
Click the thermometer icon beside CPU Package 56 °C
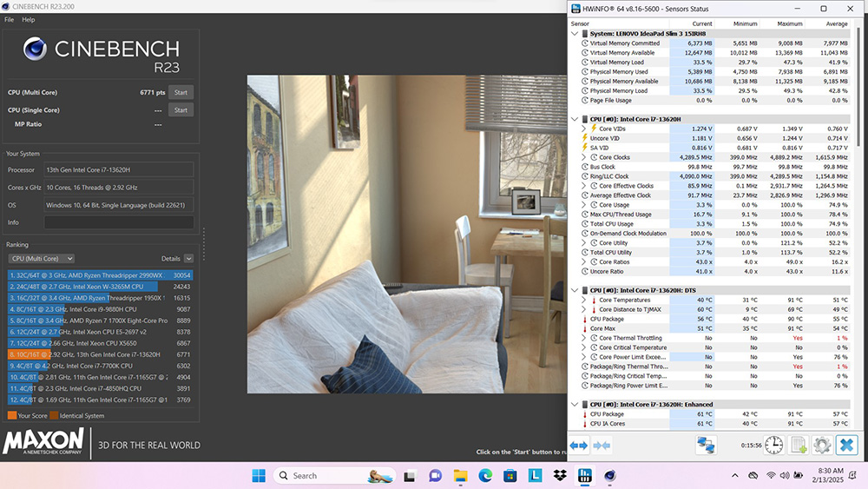[584, 319]
